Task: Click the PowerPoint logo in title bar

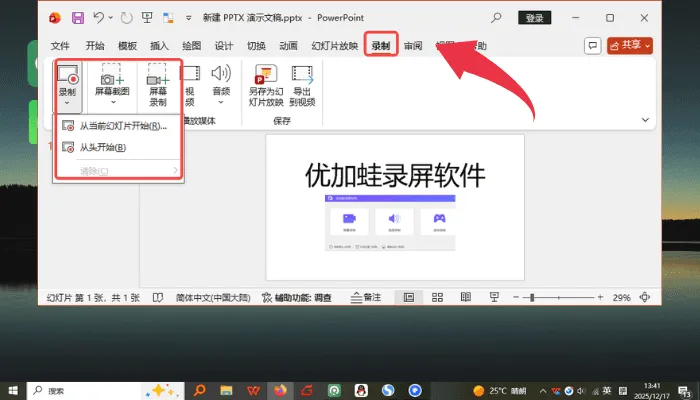Action: click(55, 18)
